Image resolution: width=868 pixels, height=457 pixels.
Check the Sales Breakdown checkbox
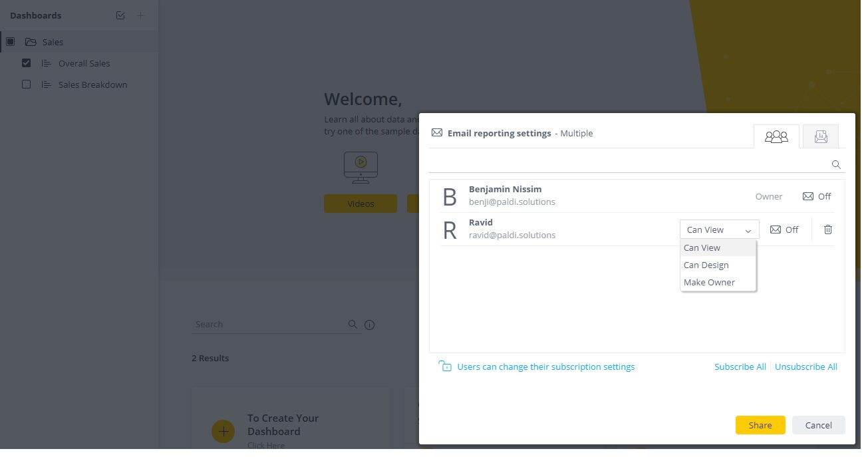click(x=25, y=84)
